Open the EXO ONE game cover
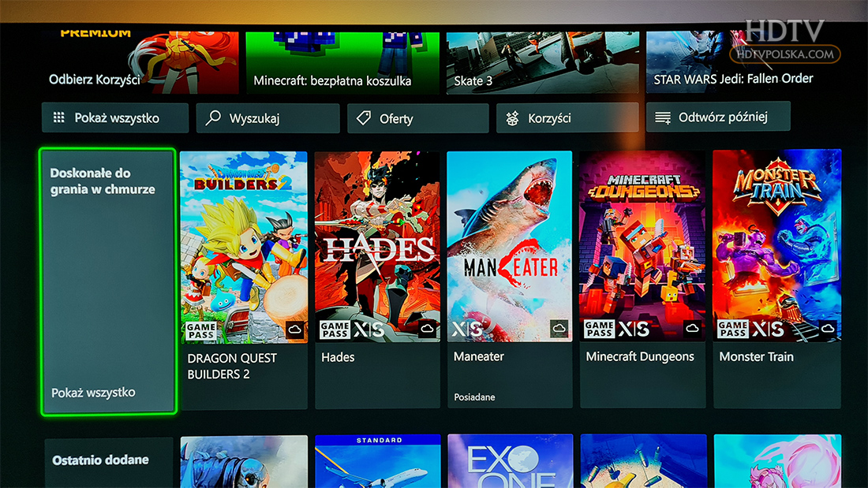Image resolution: width=868 pixels, height=488 pixels. (511, 461)
